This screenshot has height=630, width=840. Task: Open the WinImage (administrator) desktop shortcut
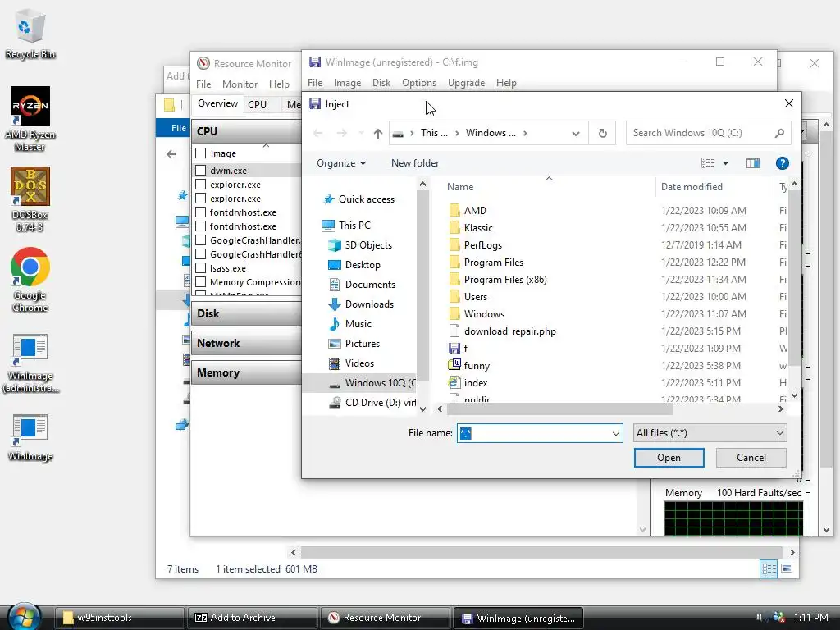30,363
